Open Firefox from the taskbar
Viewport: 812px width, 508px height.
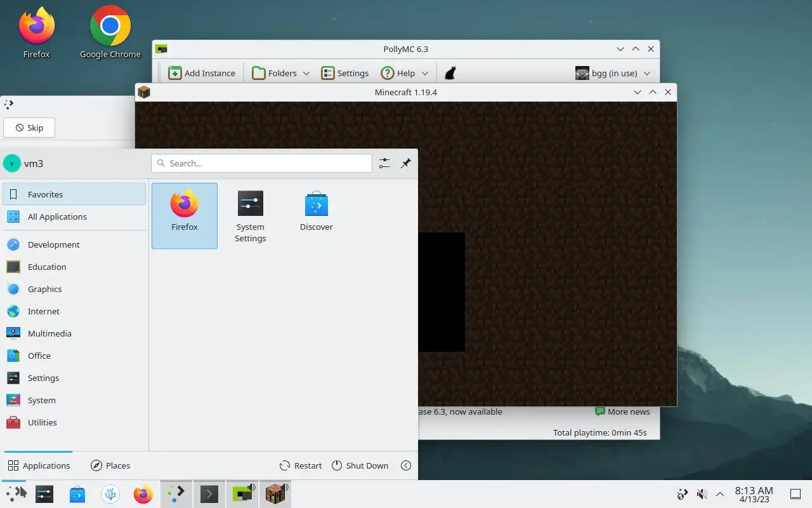pyautogui.click(x=143, y=493)
